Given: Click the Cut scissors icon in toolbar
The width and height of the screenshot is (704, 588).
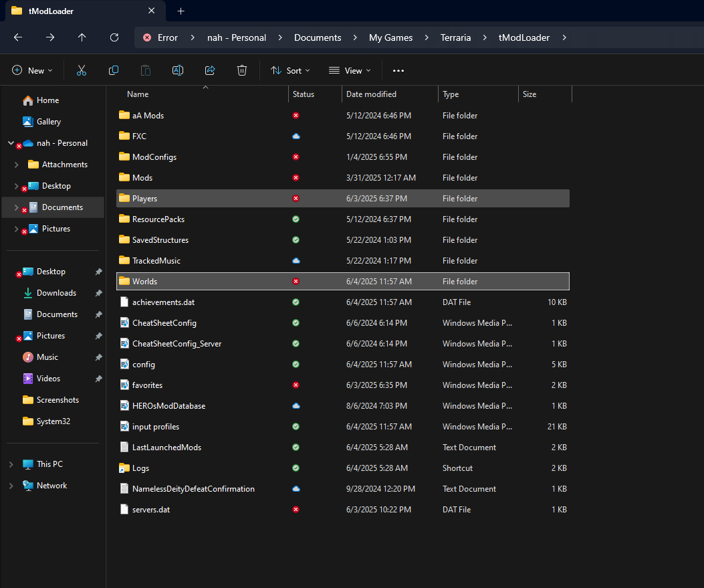Looking at the screenshot, I should click(x=82, y=70).
